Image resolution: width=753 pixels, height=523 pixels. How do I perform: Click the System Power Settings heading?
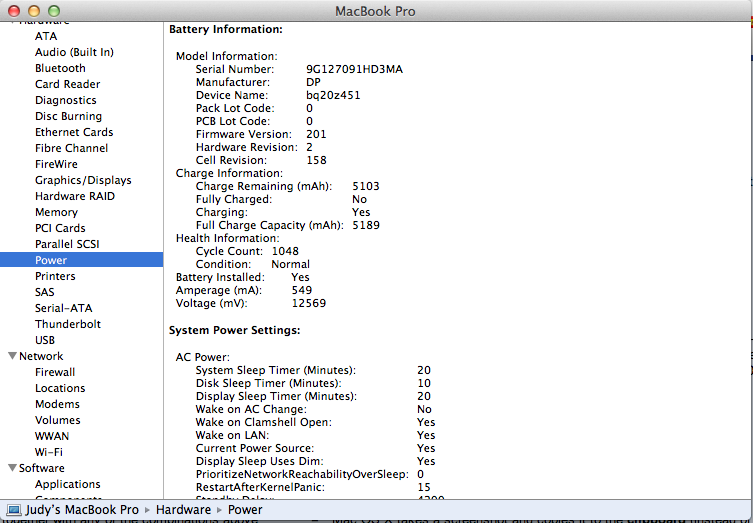[x=234, y=330]
